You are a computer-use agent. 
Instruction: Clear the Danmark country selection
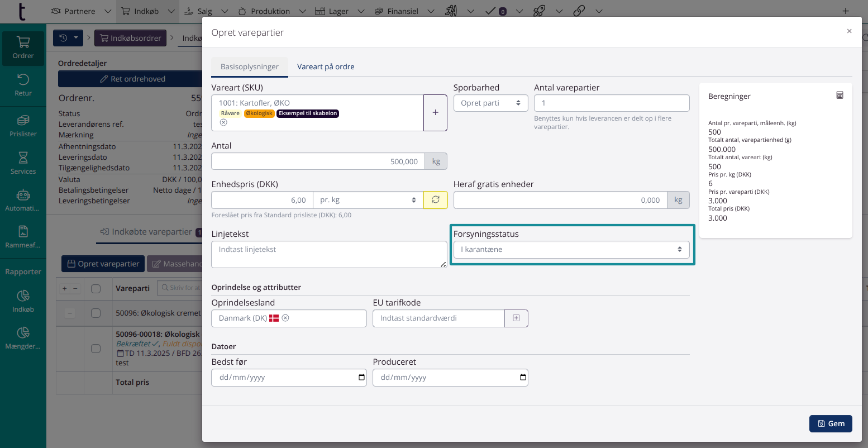coord(285,318)
